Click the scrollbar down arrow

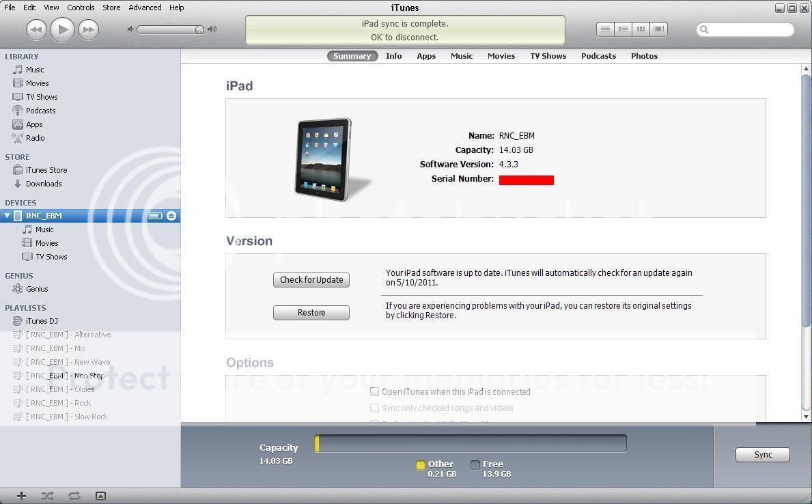[x=806, y=417]
